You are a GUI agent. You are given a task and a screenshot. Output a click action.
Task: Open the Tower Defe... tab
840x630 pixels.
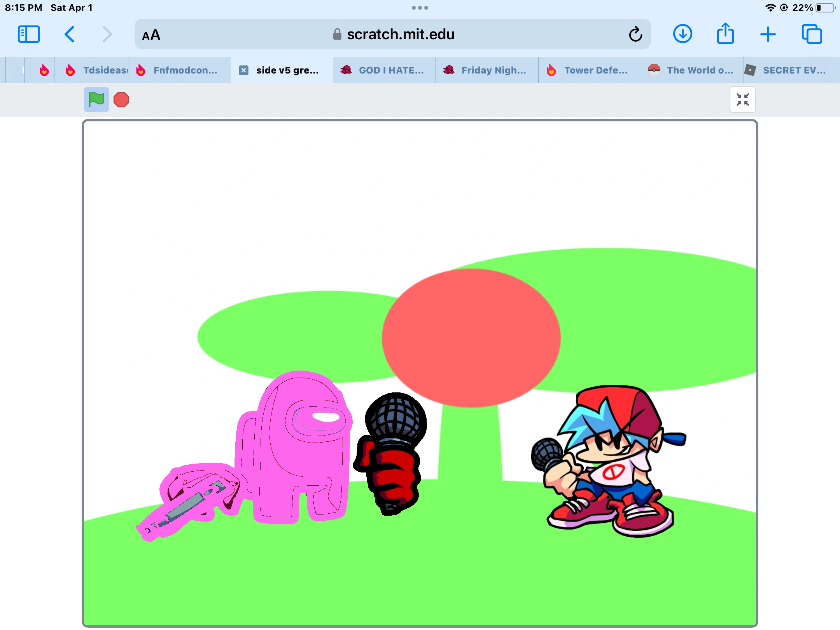pos(595,70)
